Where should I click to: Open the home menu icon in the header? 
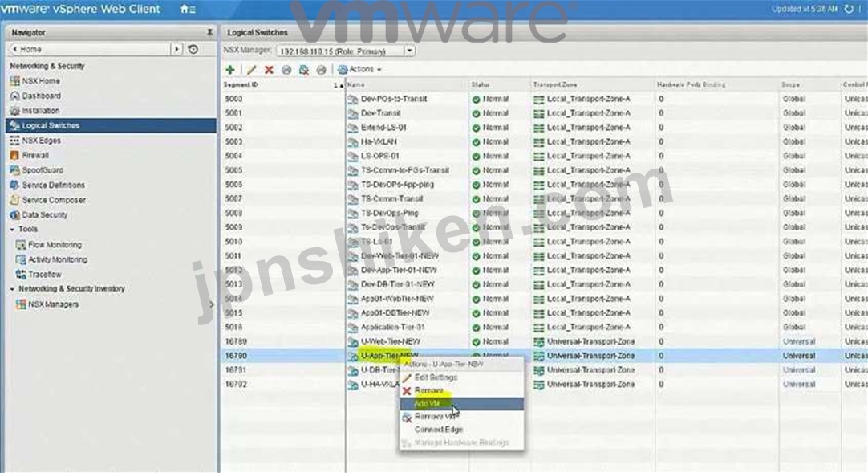(187, 10)
